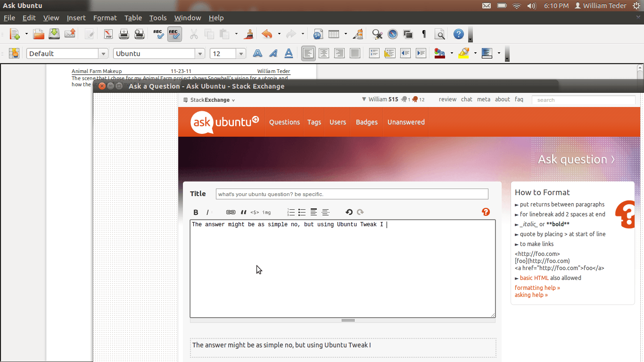Screen dimensions: 644x362
Task: Open the Edit menu
Action: pos(29,18)
